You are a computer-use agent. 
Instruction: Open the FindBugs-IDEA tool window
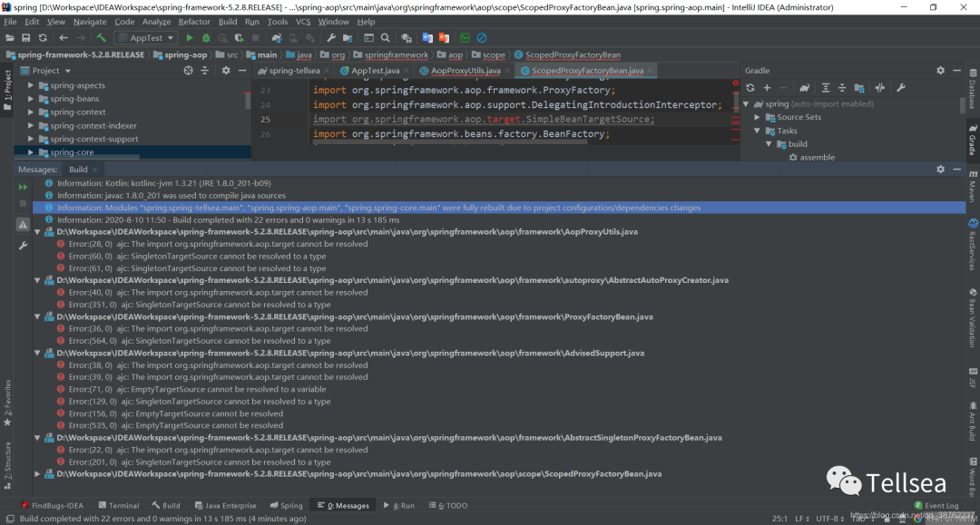(53, 506)
